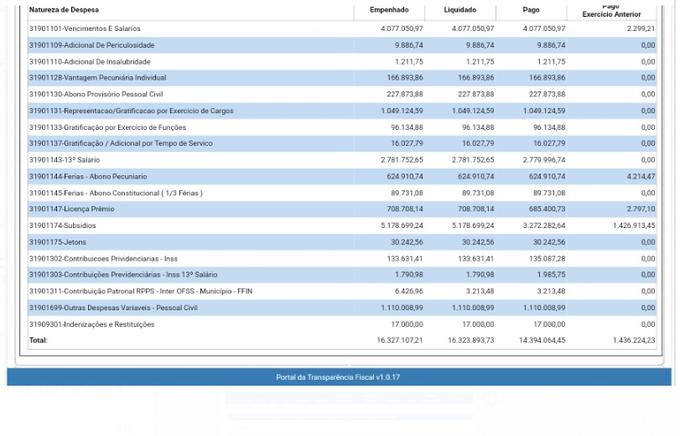Viewport: 680px width, 436px height.
Task: Select the 31901101-Vencimentos E Salarios row
Action: pyautogui.click(x=85, y=29)
